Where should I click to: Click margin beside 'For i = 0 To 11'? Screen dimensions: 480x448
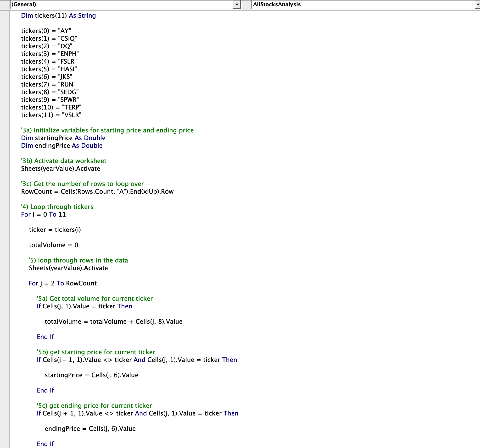coord(5,214)
